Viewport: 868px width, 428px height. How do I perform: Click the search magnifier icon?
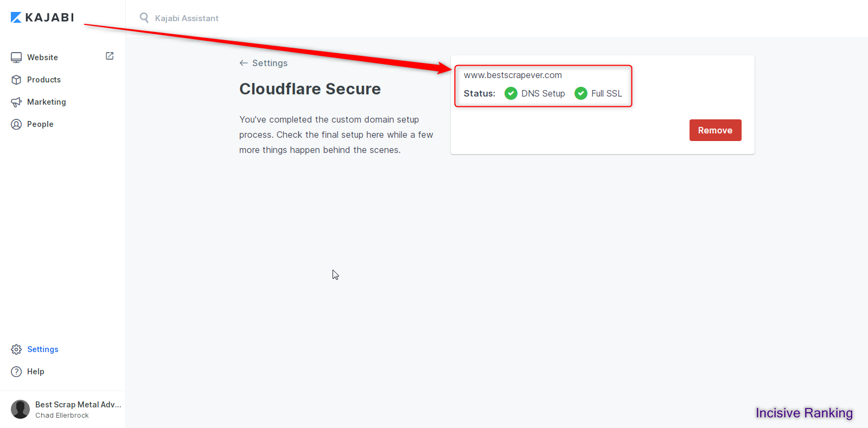[144, 18]
